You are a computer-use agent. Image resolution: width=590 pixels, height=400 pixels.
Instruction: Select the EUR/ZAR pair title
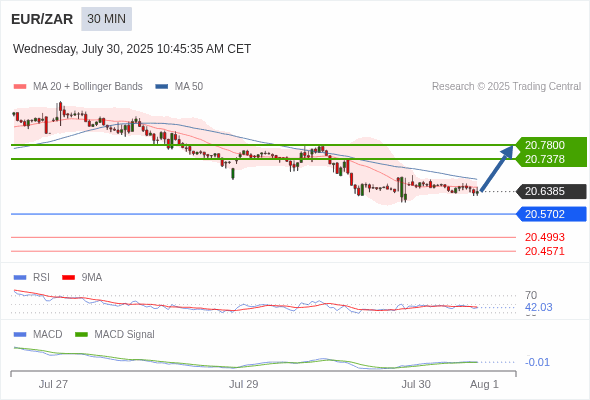42,19
